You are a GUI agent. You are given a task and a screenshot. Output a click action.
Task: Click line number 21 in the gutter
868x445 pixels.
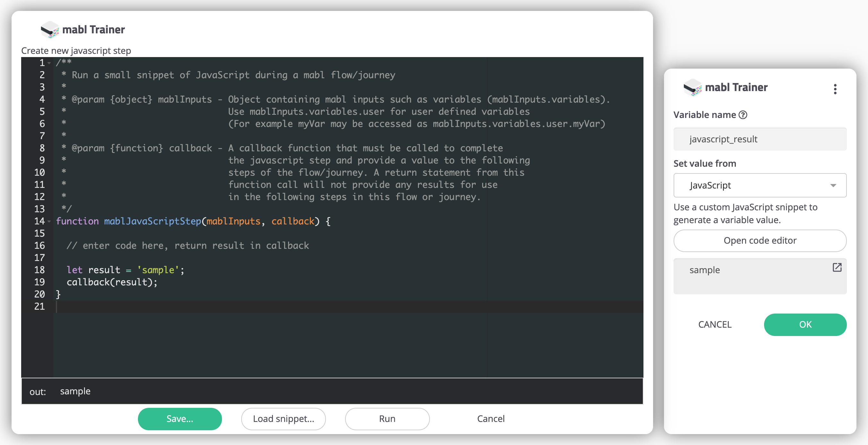tap(39, 306)
